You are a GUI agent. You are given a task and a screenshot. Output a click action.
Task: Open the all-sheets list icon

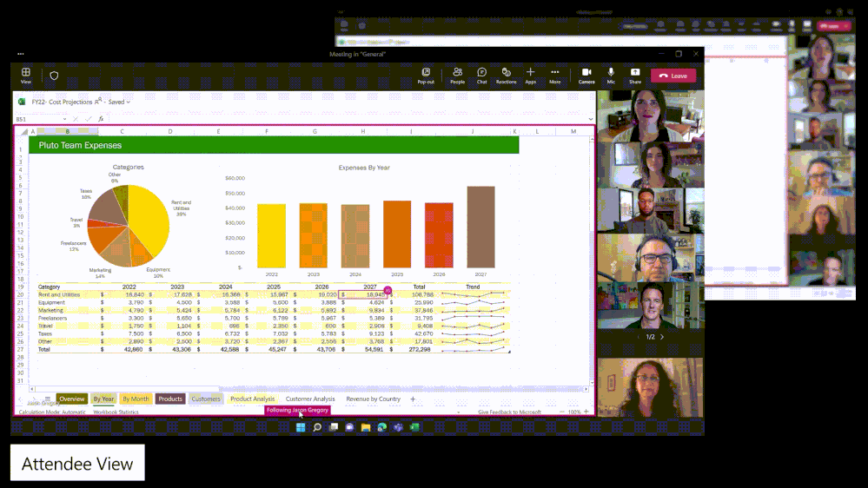pos(48,399)
